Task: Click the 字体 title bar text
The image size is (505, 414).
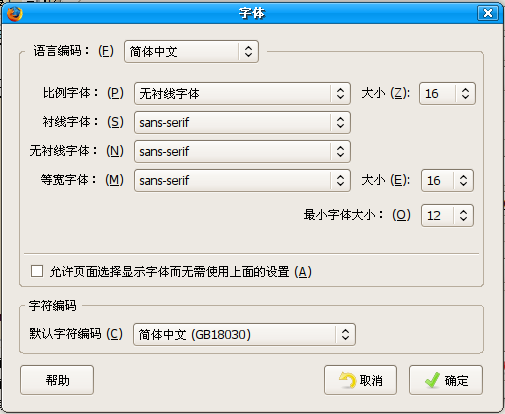Action: point(252,13)
